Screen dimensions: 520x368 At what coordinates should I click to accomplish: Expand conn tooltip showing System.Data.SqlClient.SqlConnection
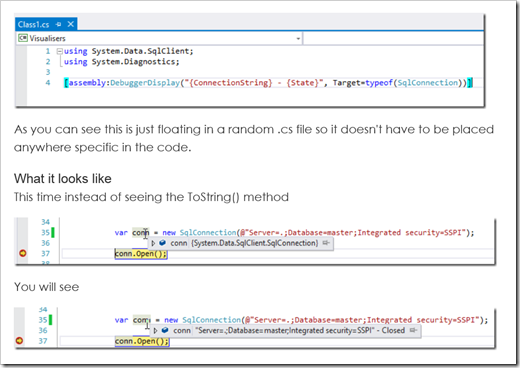tap(153, 243)
